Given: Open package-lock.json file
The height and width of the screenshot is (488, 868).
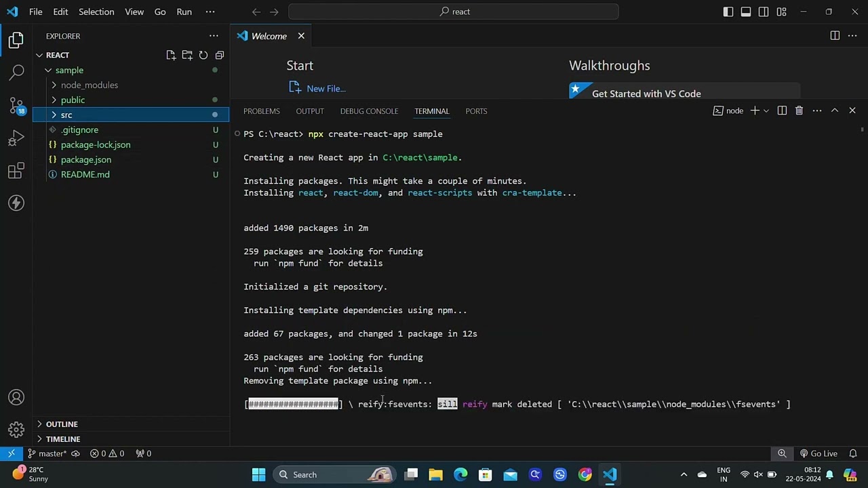Looking at the screenshot, I should (x=96, y=144).
